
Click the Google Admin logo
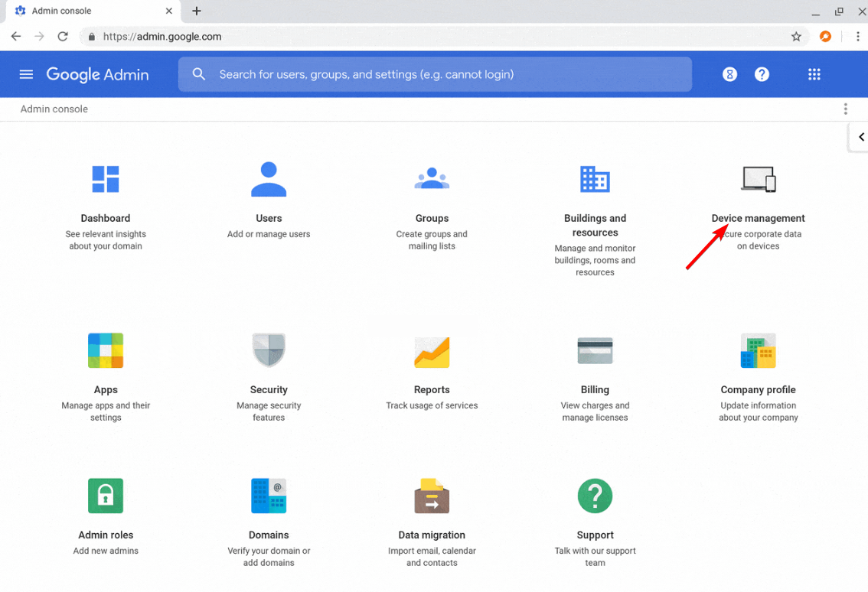pyautogui.click(x=97, y=74)
